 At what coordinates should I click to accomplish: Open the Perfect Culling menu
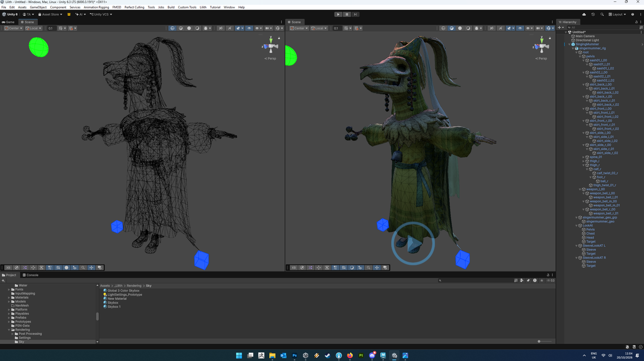coord(134,8)
